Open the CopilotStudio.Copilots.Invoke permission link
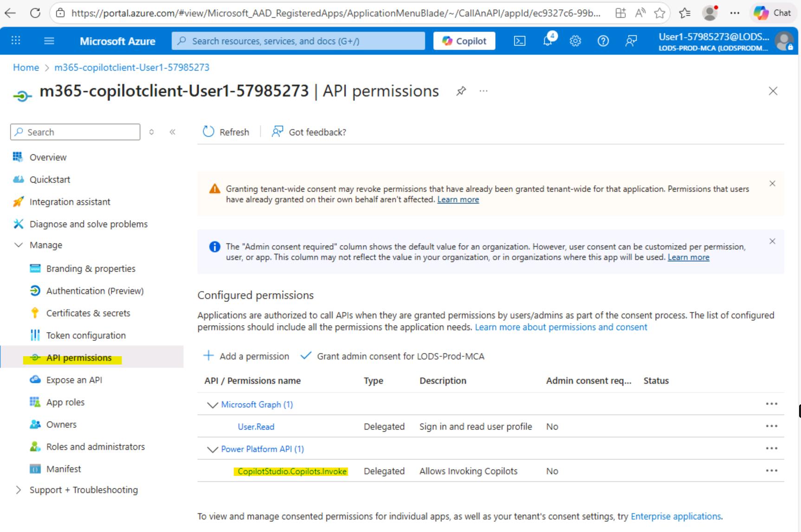The width and height of the screenshot is (801, 532). click(292, 471)
